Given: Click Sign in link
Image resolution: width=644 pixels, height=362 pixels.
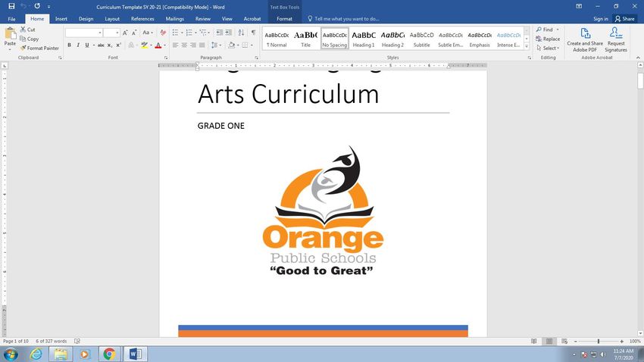Looking at the screenshot, I should tap(601, 19).
